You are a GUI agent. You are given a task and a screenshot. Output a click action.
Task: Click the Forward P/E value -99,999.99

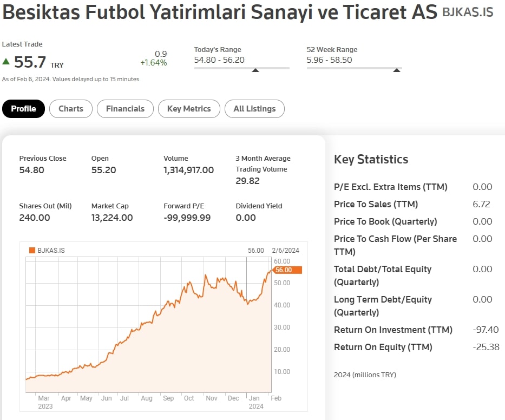tap(187, 218)
